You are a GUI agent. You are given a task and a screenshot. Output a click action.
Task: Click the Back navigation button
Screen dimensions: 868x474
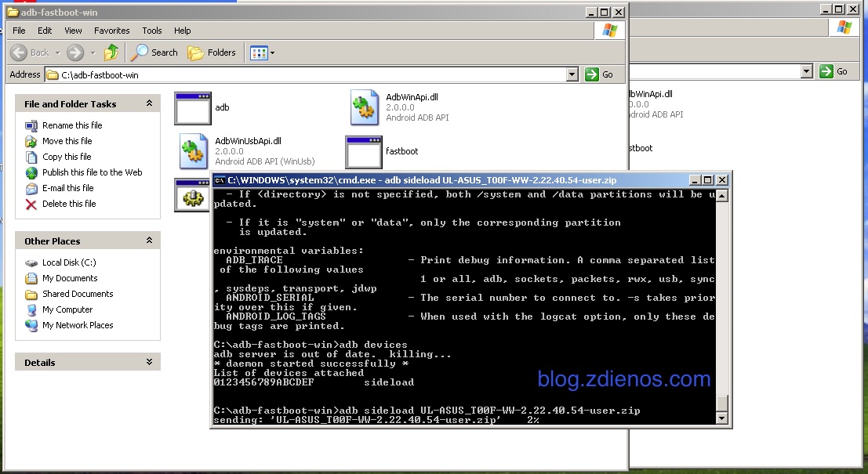pos(30,52)
